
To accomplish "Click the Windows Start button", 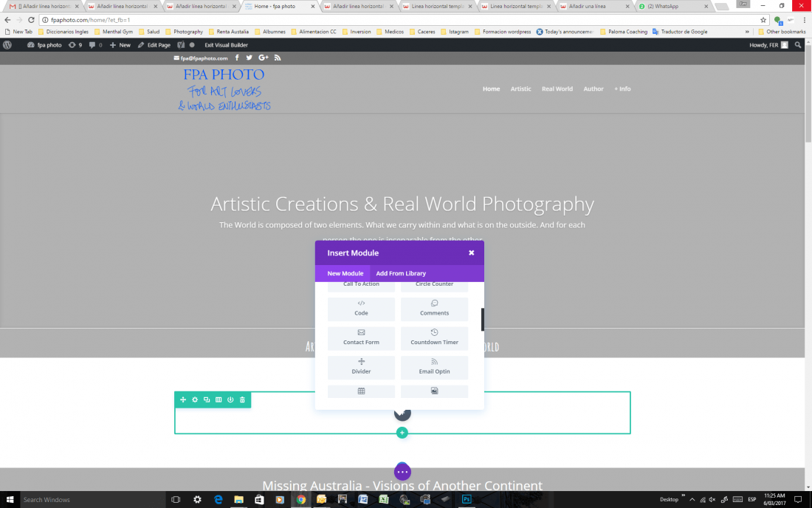I will point(10,500).
